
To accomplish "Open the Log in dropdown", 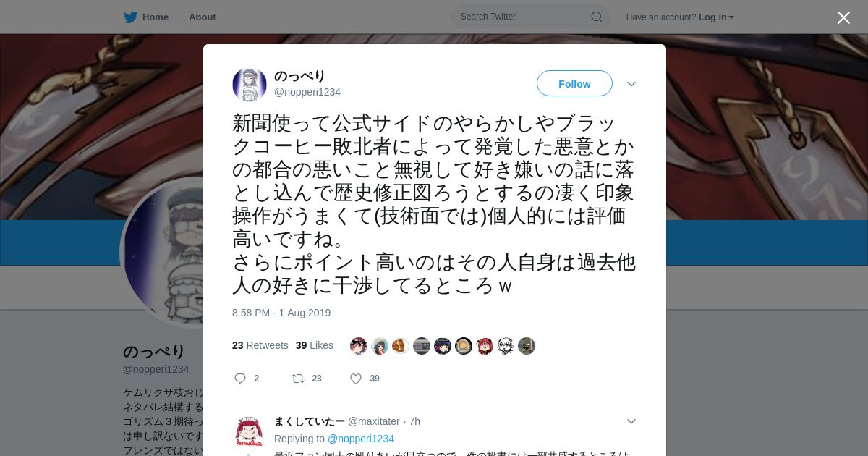I will (716, 17).
